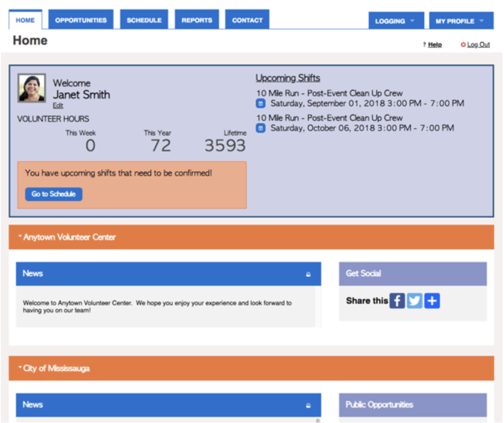Switch to the Opportunities tab
The width and height of the screenshot is (504, 423).
click(81, 20)
